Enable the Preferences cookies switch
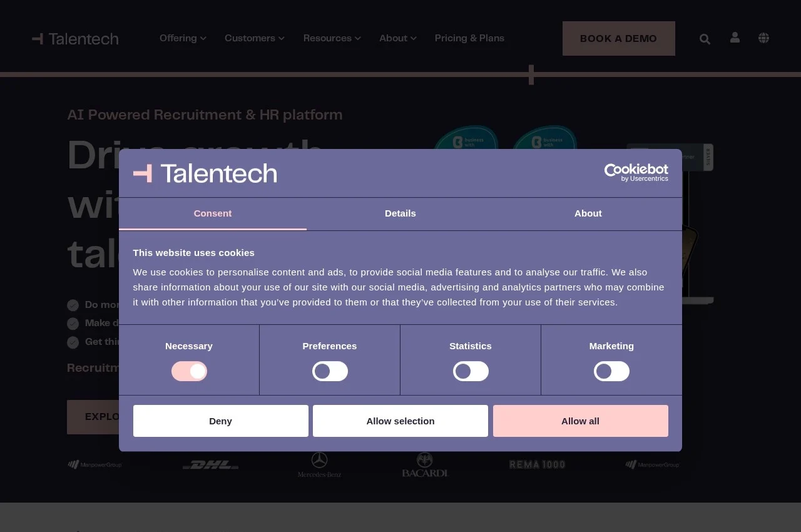Image resolution: width=801 pixels, height=532 pixels. pos(330,371)
